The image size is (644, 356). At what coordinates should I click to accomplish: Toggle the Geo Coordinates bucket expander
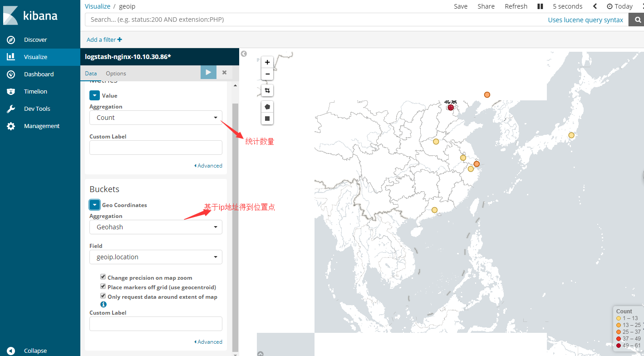pyautogui.click(x=94, y=205)
